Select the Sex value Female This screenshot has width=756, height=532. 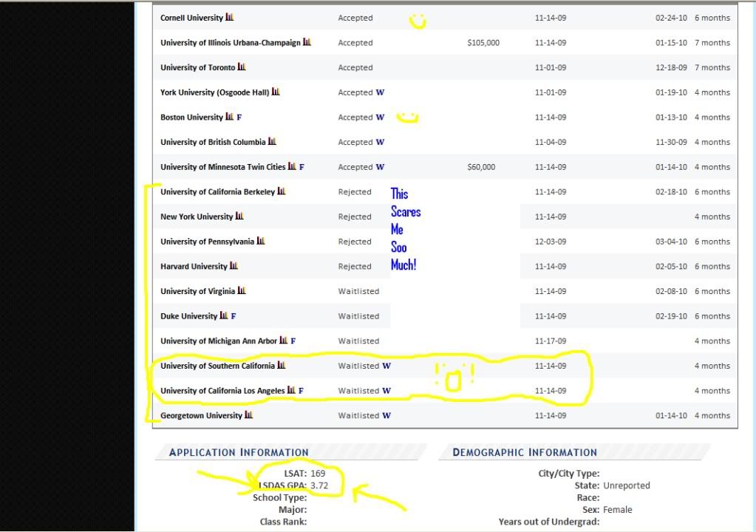618,509
